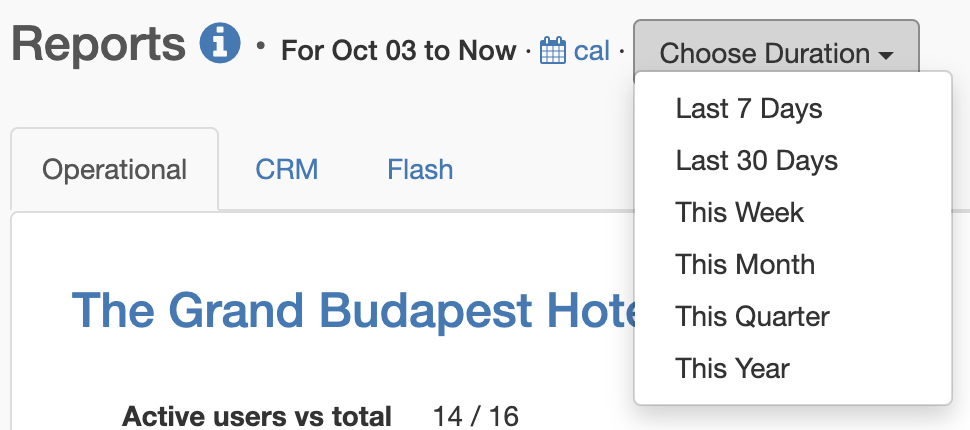Open the cal date picker link

coord(591,51)
